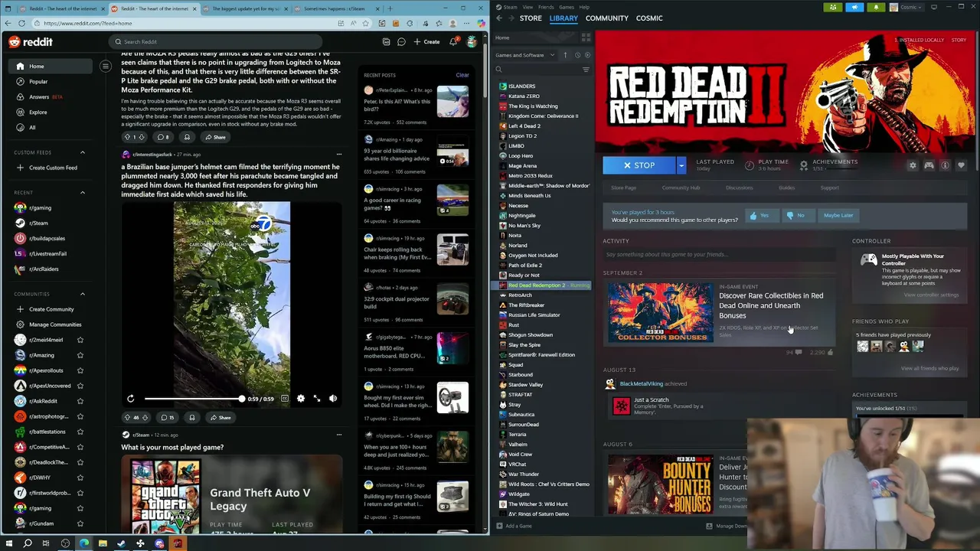This screenshot has width=980, height=551.
Task: Favorite r/battlestations with its star
Action: coord(80,432)
